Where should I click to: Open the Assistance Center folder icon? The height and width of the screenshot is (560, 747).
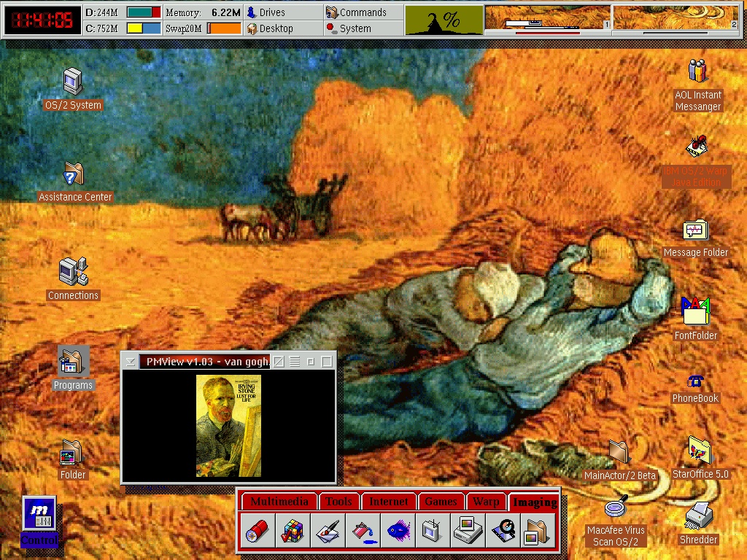[x=74, y=174]
